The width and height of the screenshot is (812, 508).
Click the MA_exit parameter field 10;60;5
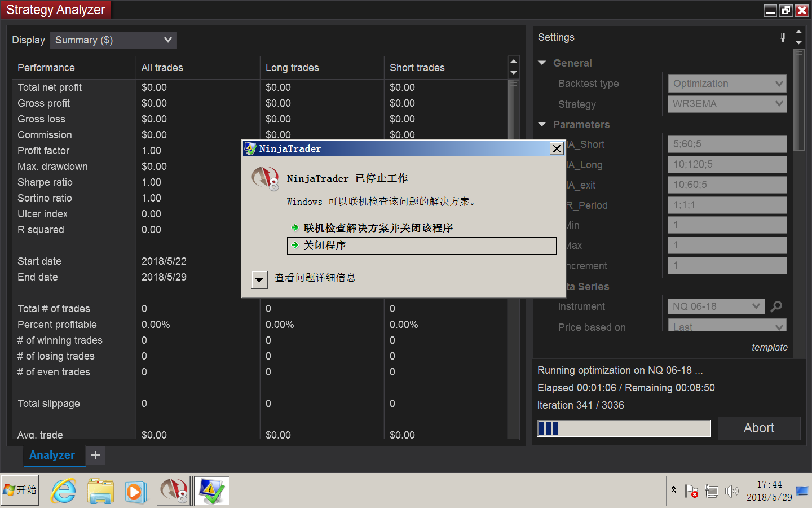point(727,185)
